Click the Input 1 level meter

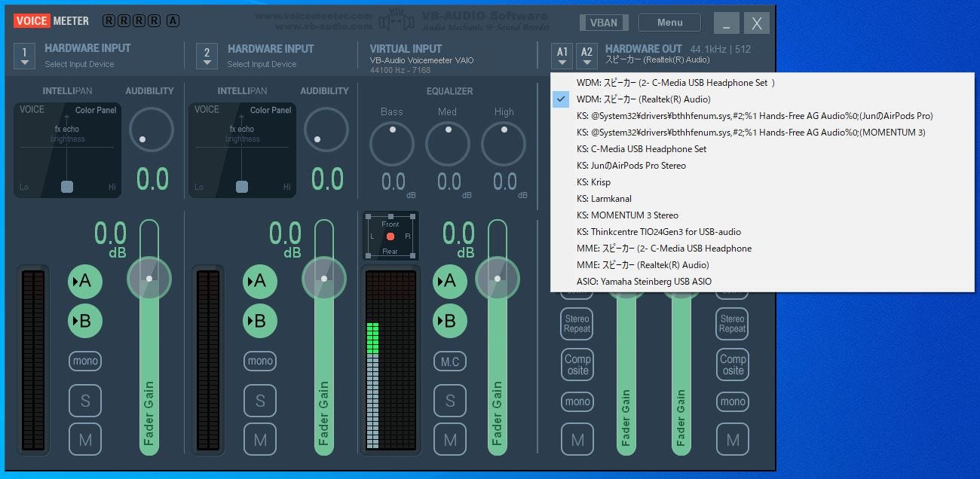click(x=33, y=360)
